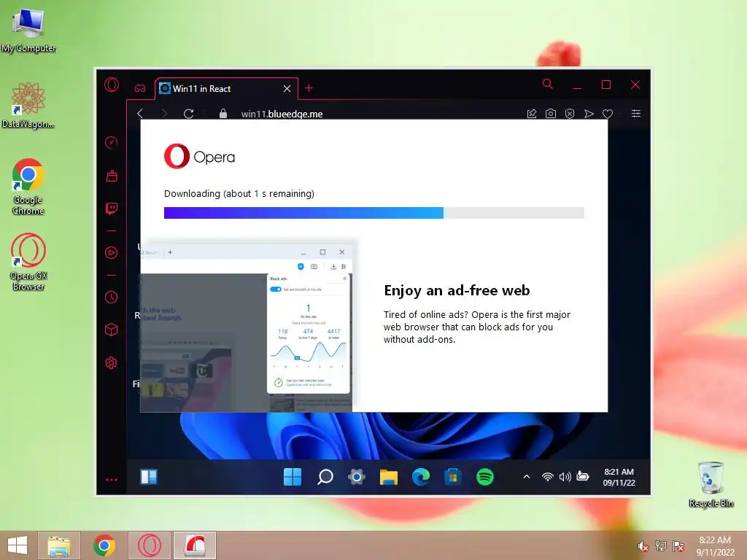
Task: Open a new tab with plus button
Action: point(309,88)
